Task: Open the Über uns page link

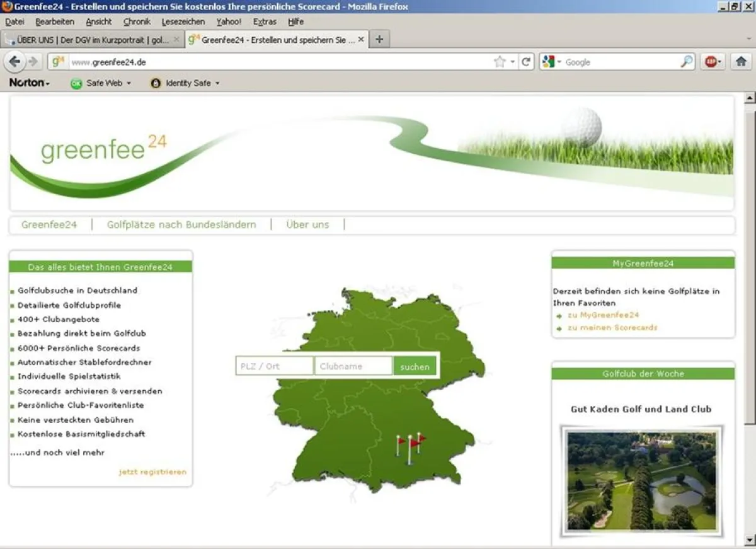Action: 307,224
